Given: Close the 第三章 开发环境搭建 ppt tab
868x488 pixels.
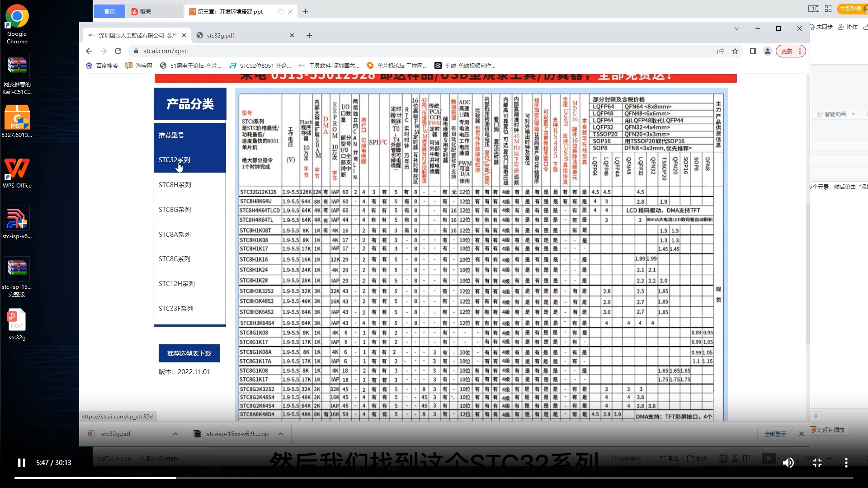Looking at the screenshot, I should tap(290, 12).
